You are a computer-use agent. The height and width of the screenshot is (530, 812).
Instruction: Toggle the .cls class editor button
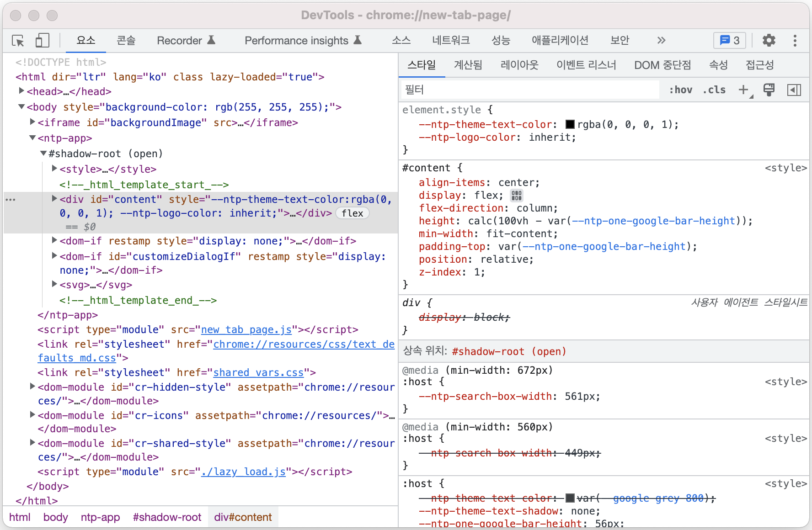(x=714, y=90)
